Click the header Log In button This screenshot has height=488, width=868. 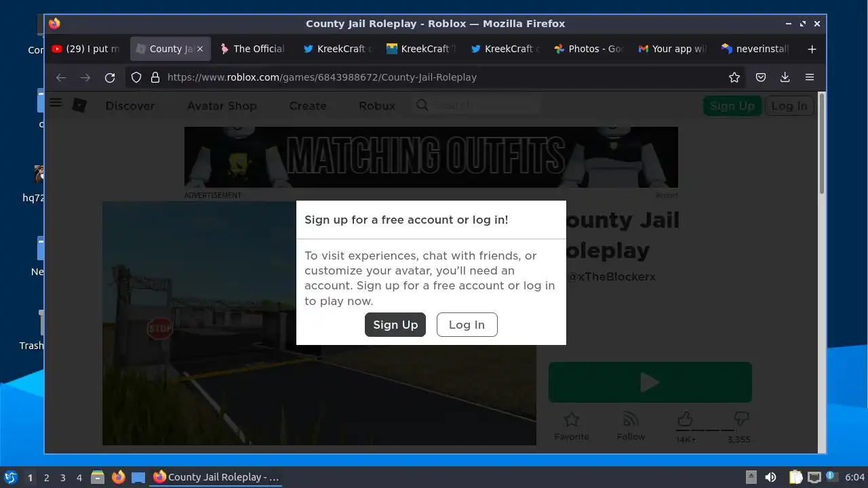pyautogui.click(x=789, y=106)
